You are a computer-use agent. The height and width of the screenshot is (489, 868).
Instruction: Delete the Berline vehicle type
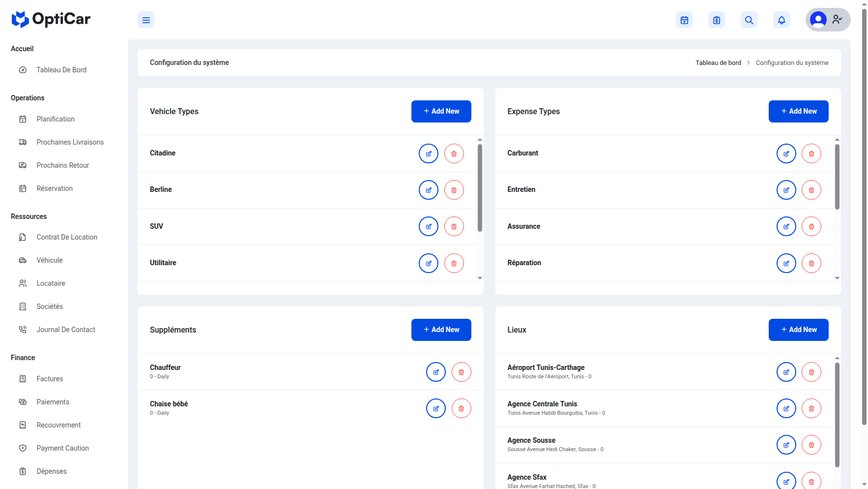[x=454, y=190]
